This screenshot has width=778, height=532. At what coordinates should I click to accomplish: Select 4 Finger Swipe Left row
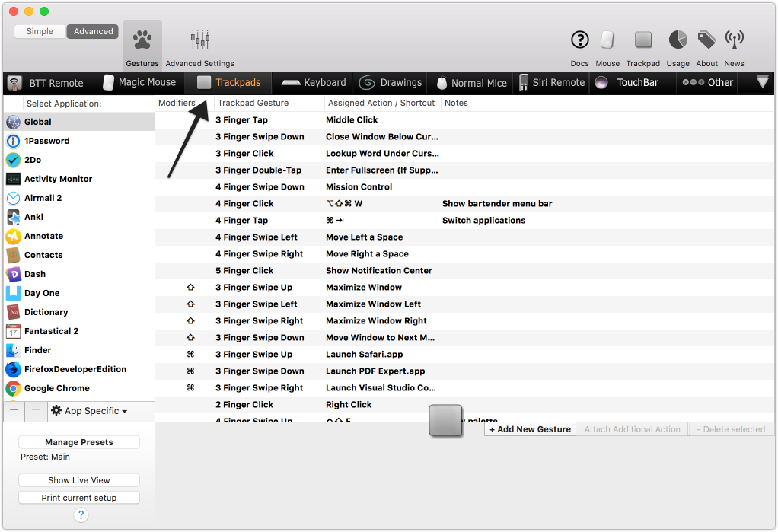pos(464,237)
